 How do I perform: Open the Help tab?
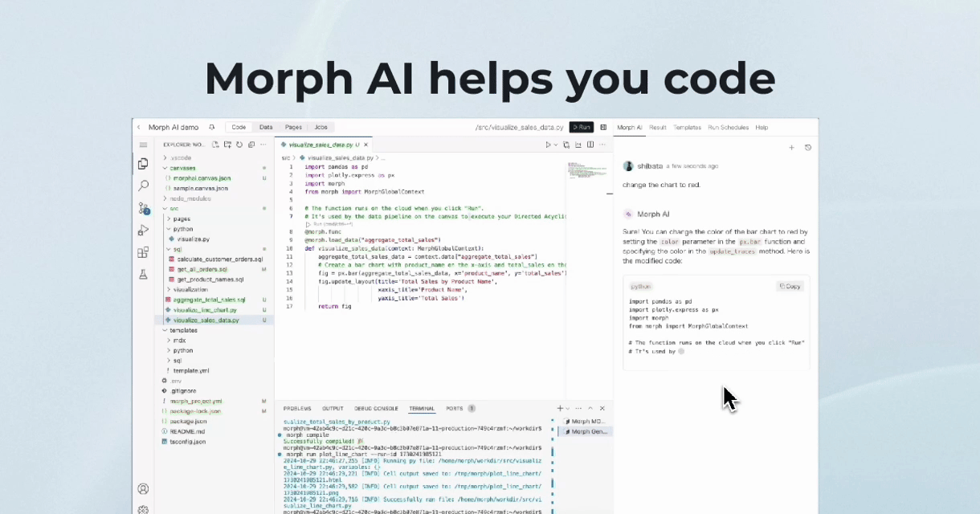click(762, 127)
